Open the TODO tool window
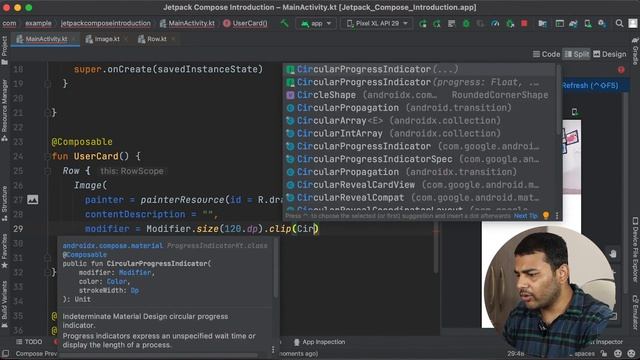 coord(29,342)
